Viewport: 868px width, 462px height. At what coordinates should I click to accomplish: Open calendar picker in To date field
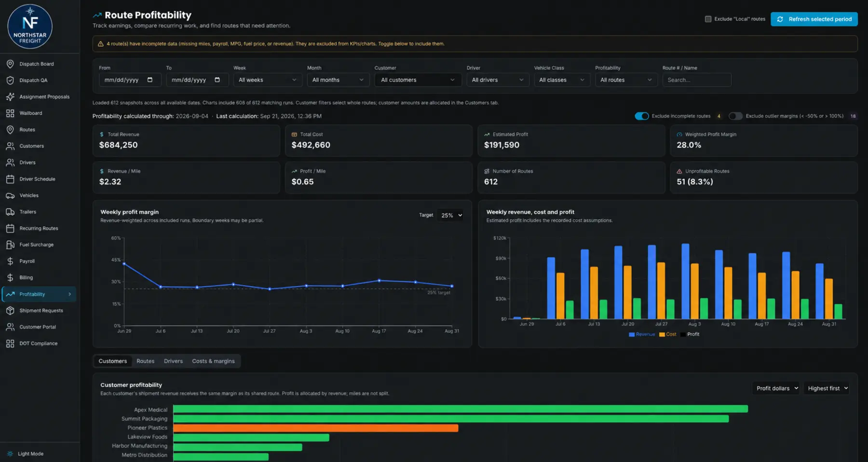pyautogui.click(x=217, y=79)
